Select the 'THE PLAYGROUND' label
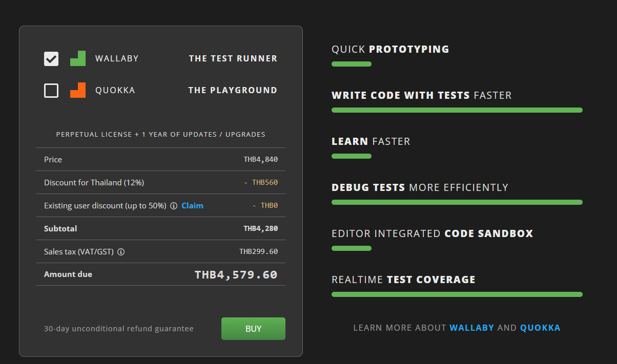The height and width of the screenshot is (364, 617). click(233, 90)
